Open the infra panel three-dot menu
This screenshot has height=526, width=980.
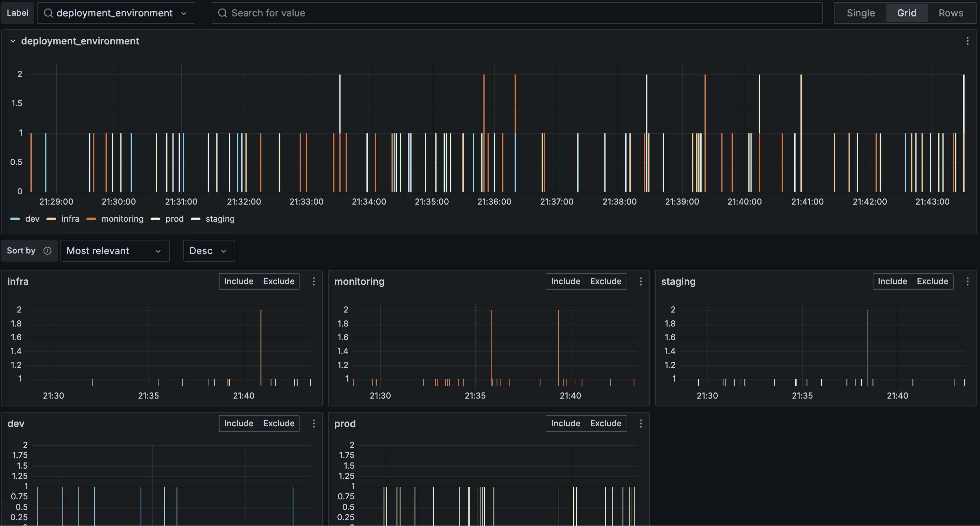click(x=313, y=281)
